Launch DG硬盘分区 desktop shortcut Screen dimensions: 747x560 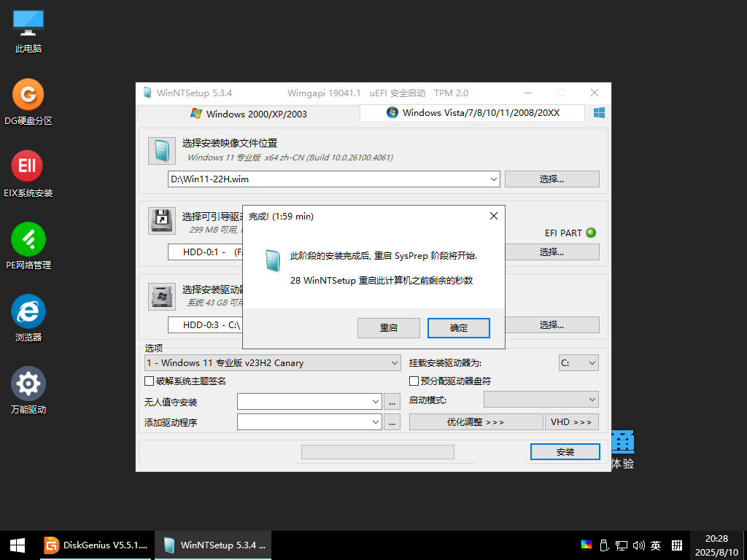coord(28,102)
